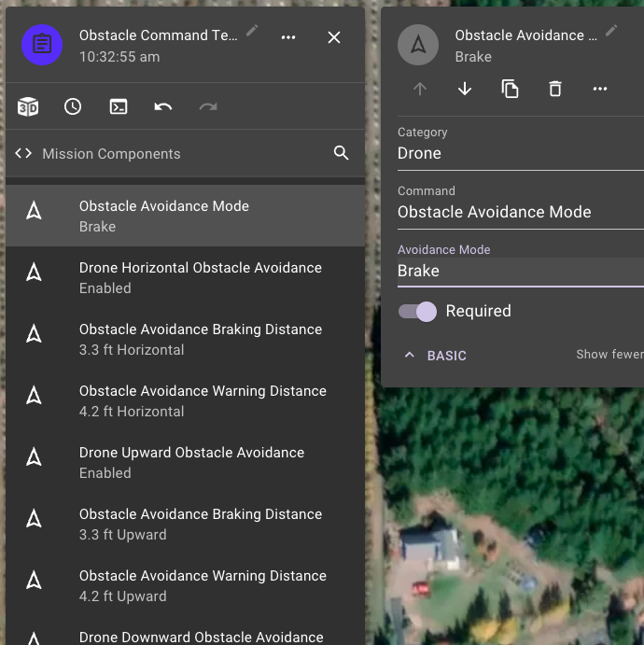Search mission components
The width and height of the screenshot is (644, 645).
[x=342, y=153]
